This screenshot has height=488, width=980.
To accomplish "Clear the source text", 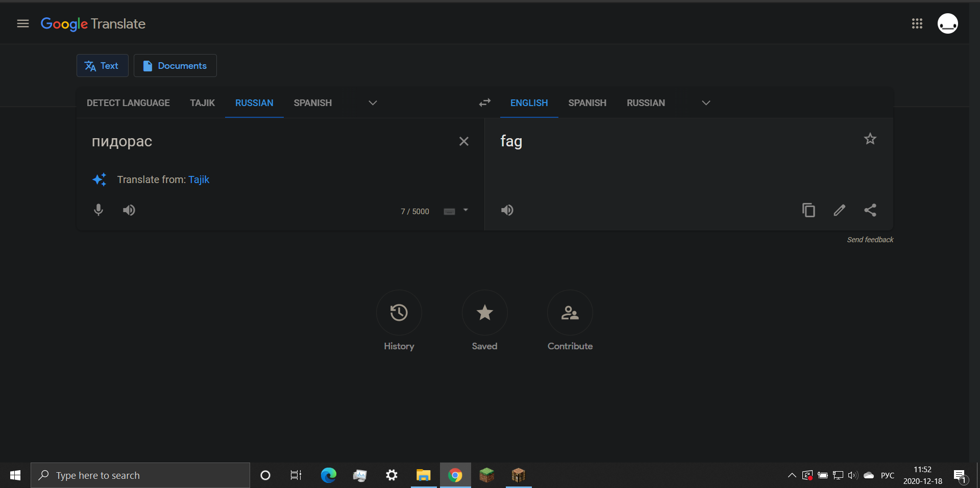I will [x=463, y=141].
